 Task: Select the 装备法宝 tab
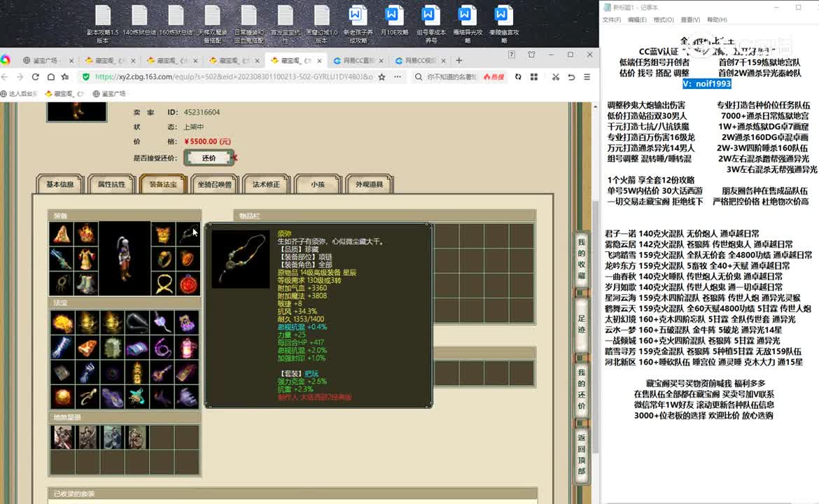click(x=163, y=184)
